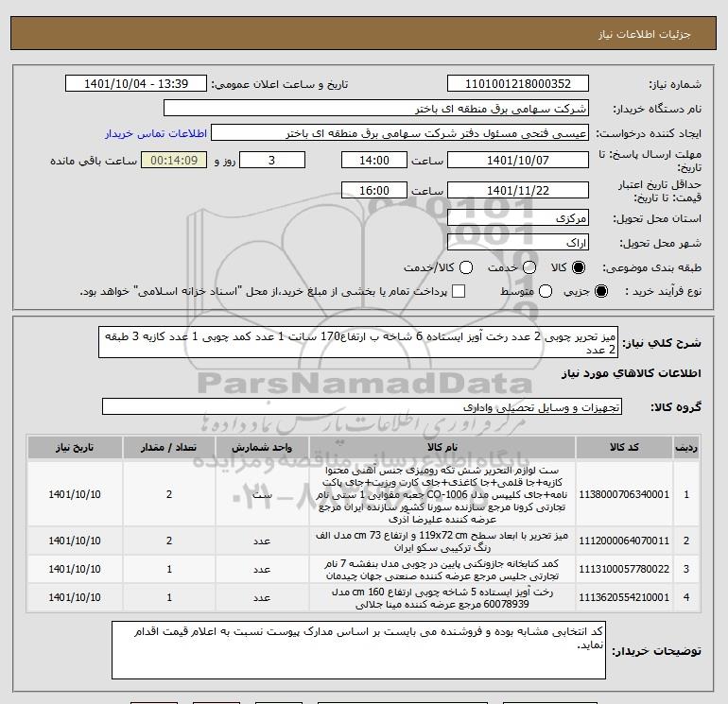Click the response deadline date 1401/10/07
Viewport: 728px width, 704px height.
(518, 160)
